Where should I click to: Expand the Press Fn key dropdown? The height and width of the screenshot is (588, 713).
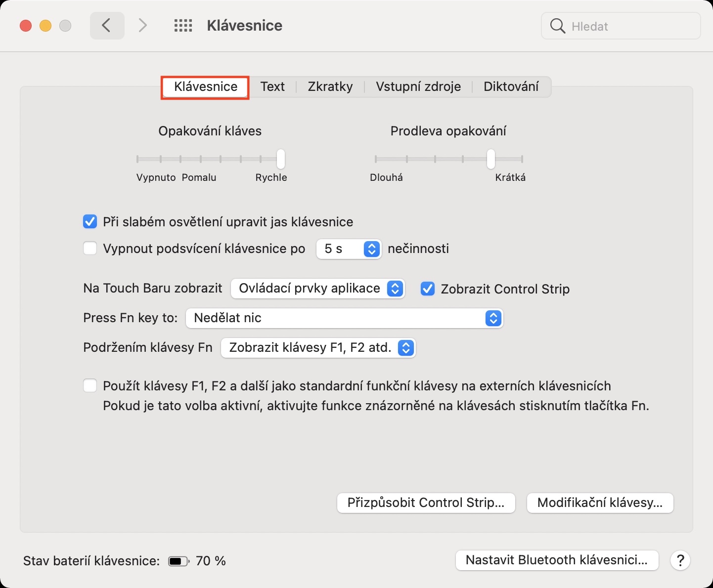tap(344, 318)
